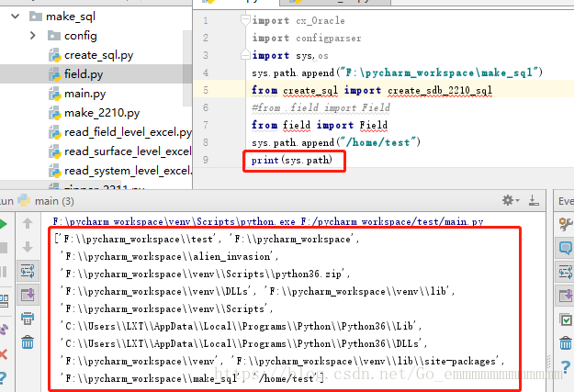Expand the config folder chevron
This screenshot has height=392, width=574.
click(32, 36)
